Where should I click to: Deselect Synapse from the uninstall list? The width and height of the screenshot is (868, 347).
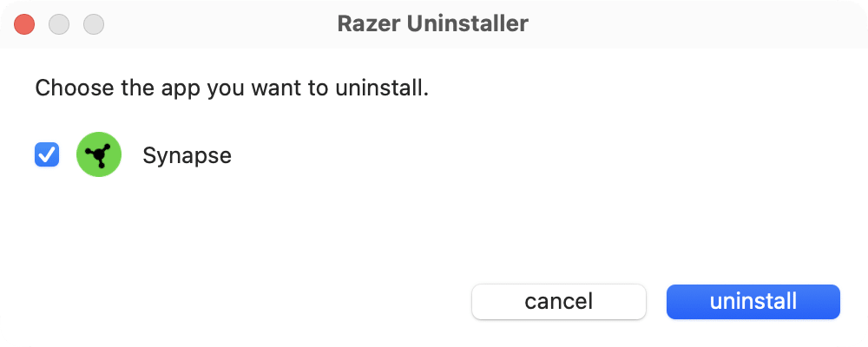47,156
